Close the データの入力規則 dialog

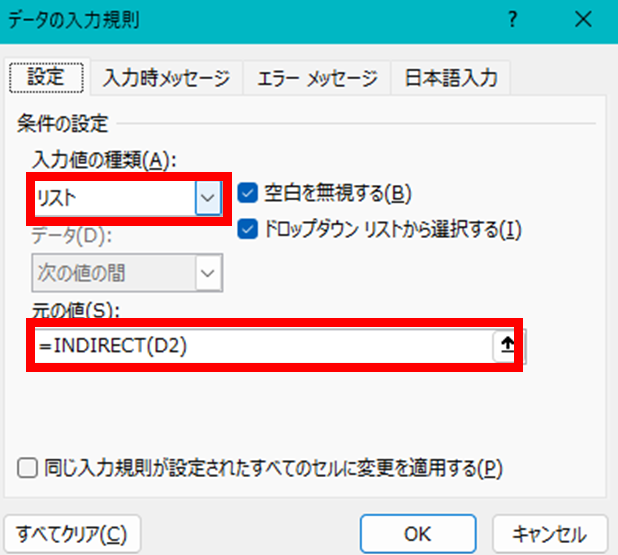pos(583,20)
